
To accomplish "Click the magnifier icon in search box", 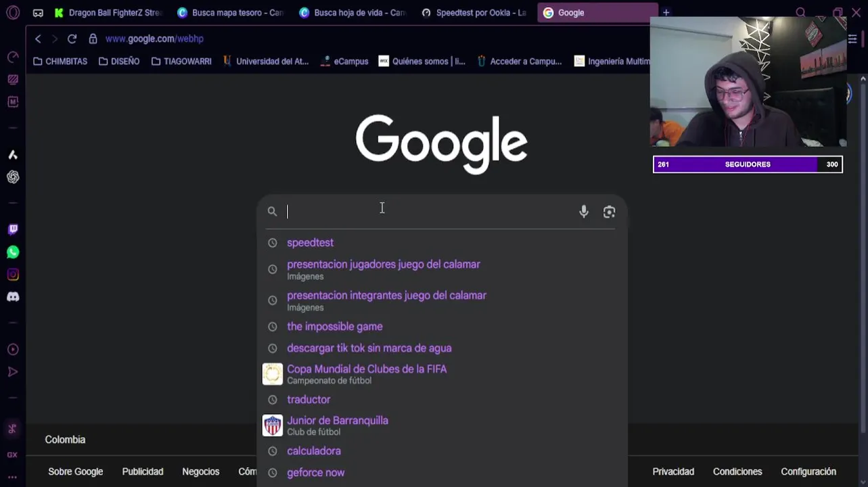I will click(272, 212).
